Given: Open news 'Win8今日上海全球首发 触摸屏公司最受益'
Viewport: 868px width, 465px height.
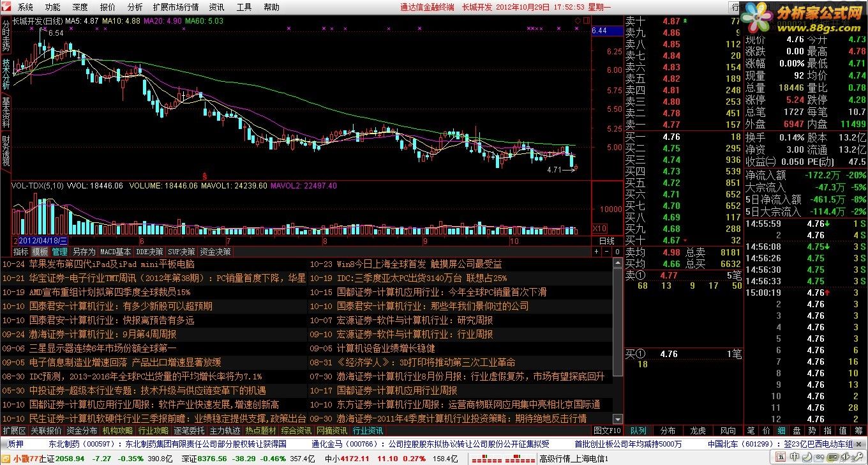Looking at the screenshot, I should point(419,264).
